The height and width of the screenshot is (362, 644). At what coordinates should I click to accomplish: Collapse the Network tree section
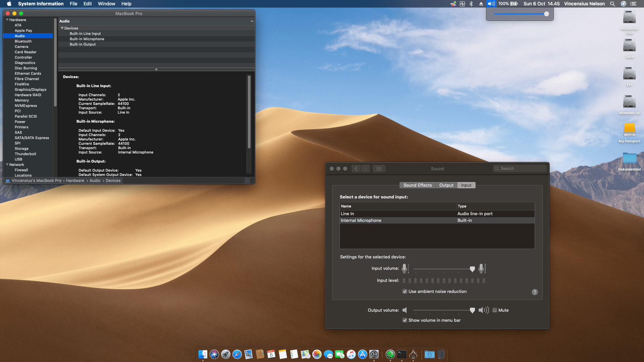click(x=7, y=165)
